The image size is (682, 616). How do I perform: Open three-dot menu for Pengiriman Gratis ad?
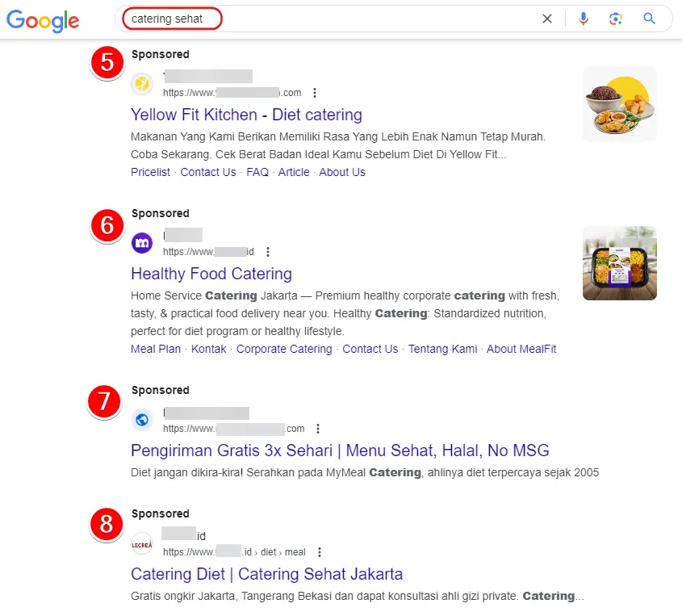(x=318, y=429)
